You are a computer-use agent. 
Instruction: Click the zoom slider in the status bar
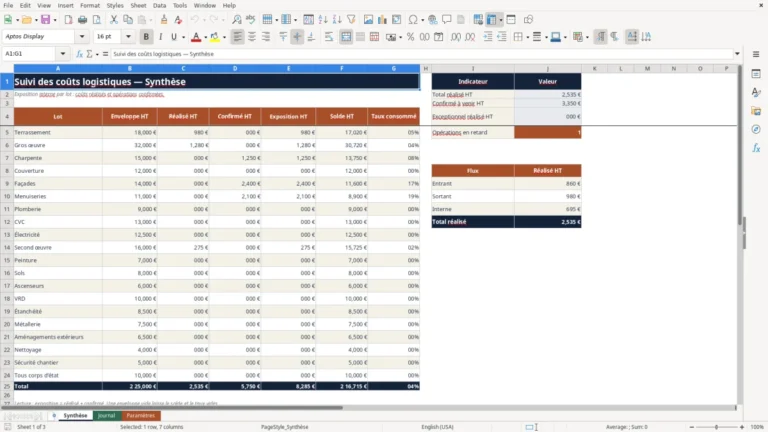[x=717, y=427]
